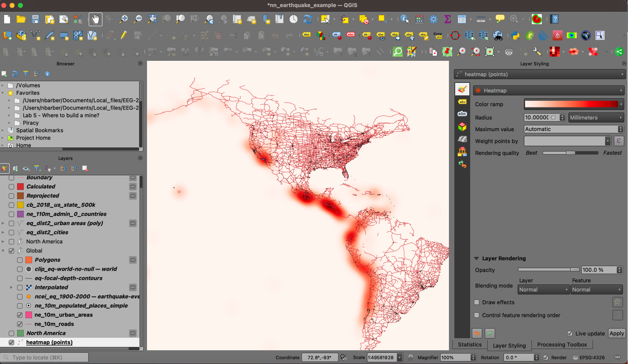Open the Radius units Millimeters dropdown
The width and height of the screenshot is (628, 364).
pyautogui.click(x=596, y=117)
